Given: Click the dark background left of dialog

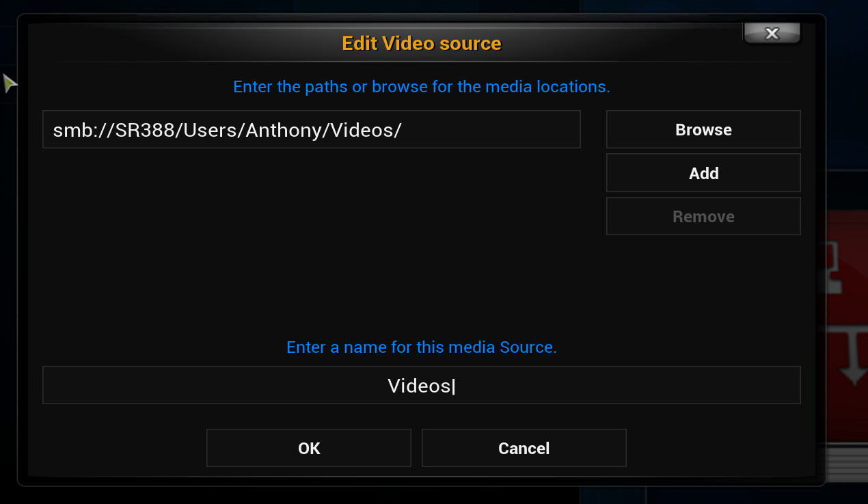Looking at the screenshot, I should (8, 274).
